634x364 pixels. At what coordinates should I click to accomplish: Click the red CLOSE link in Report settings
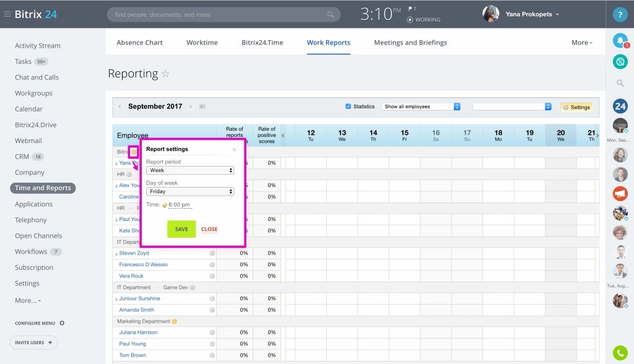point(209,229)
